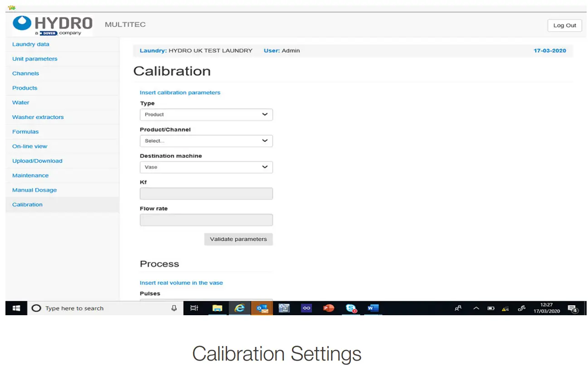
Task: Open the Type dropdown showing Product
Action: 206,114
